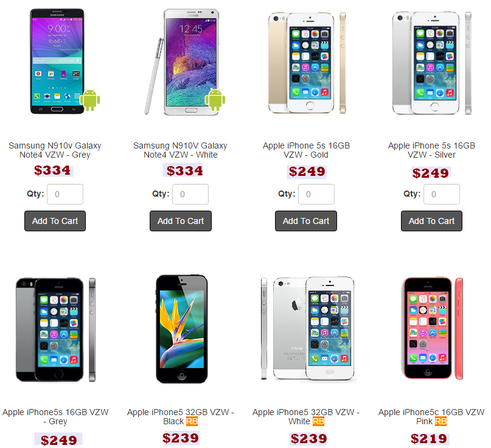491x448 pixels.
Task: Open Apple iPhone5s 16GB VZW Grey title link
Action: click(55, 417)
